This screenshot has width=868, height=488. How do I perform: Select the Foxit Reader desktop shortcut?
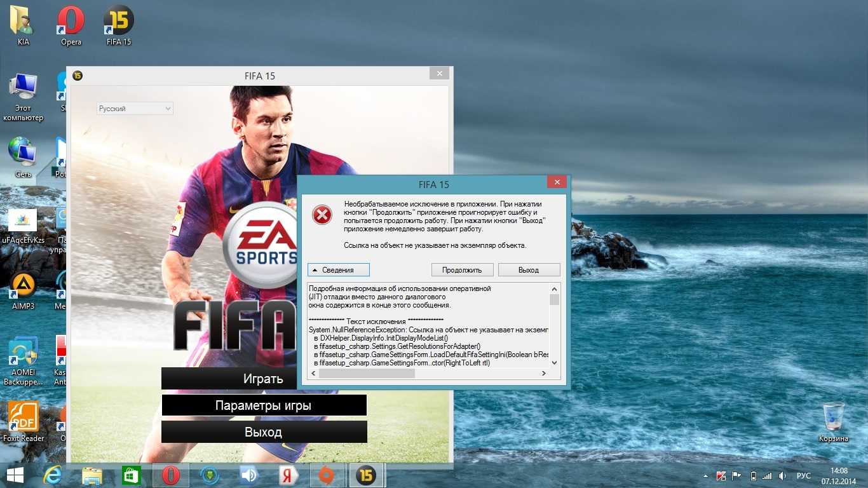(24, 421)
